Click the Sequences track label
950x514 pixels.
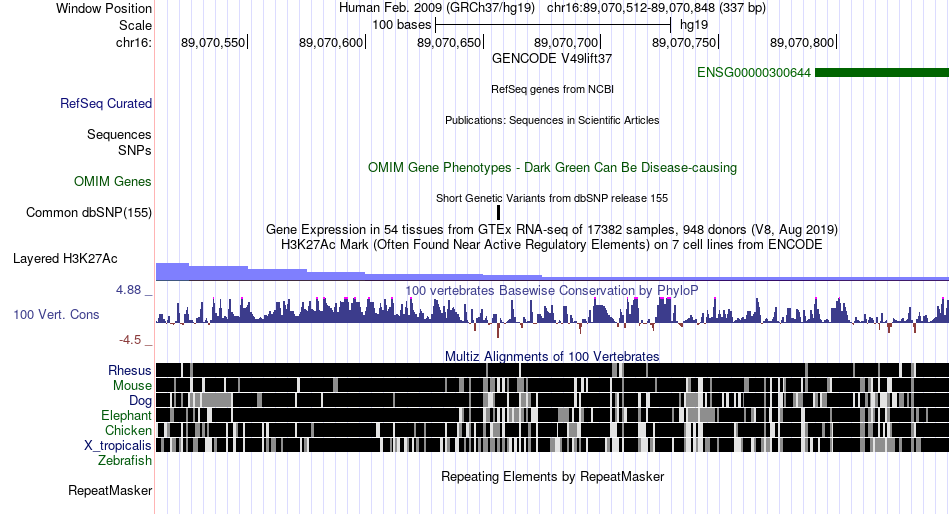119,135
